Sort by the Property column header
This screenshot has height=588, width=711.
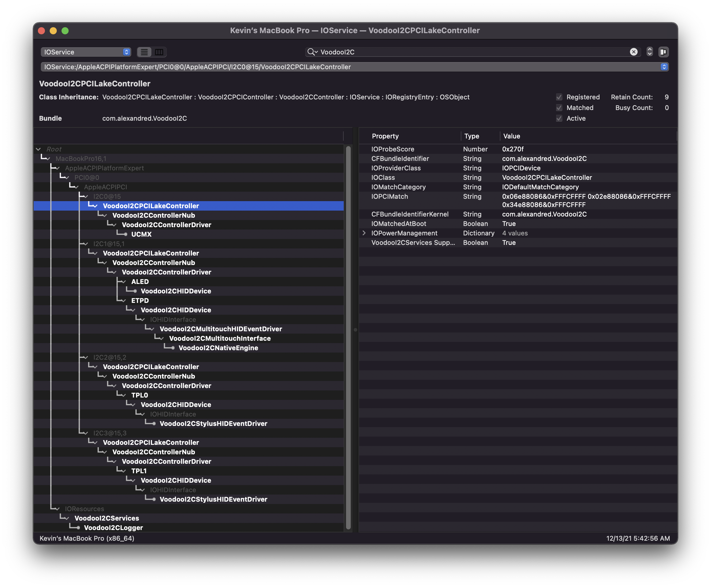(385, 136)
